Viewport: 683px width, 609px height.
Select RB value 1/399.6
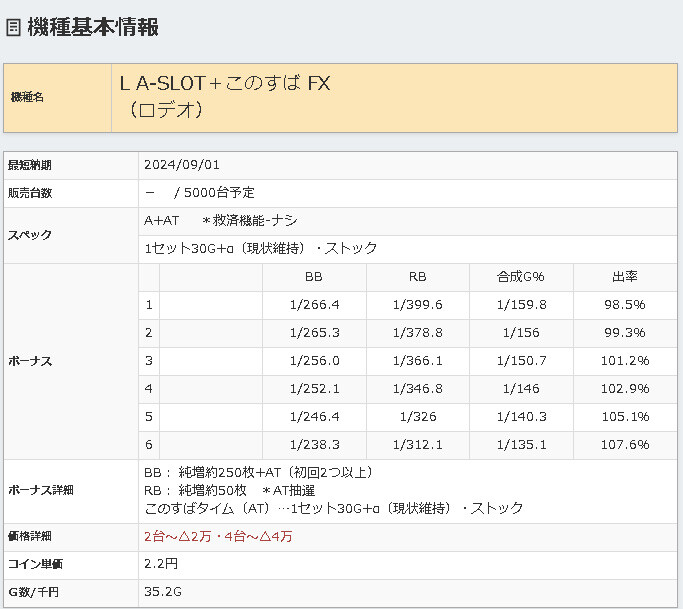418,304
